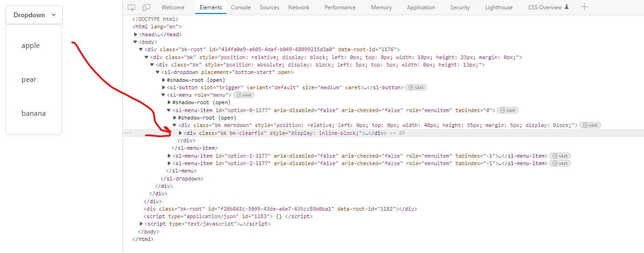Image resolution: width=644 pixels, height=253 pixels.
Task: Collapse the sl-menu-item option-0-1177 node
Action: [x=169, y=110]
